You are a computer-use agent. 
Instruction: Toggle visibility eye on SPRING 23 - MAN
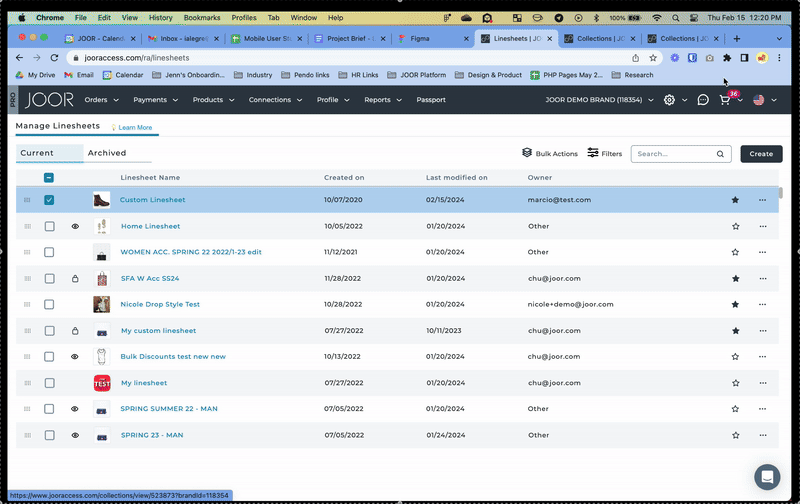(x=75, y=435)
